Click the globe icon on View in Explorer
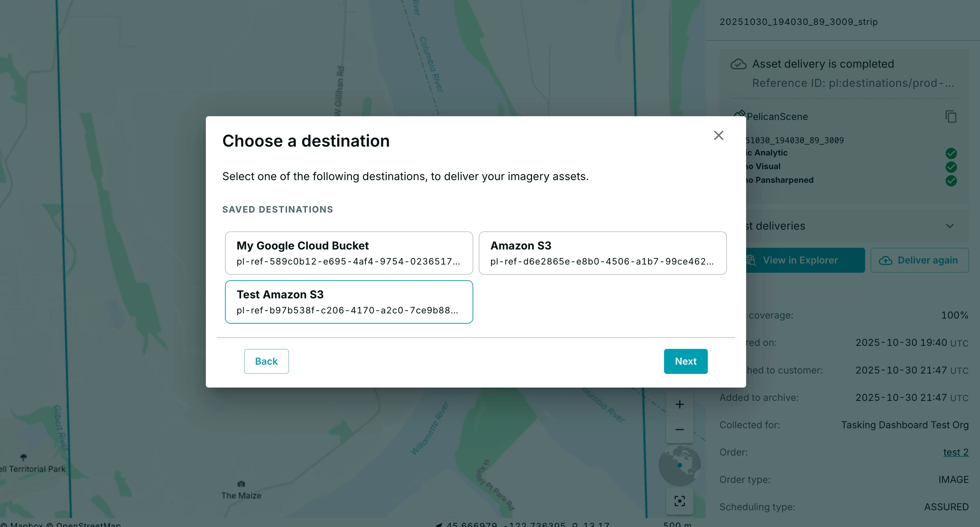The image size is (980, 527). click(751, 260)
